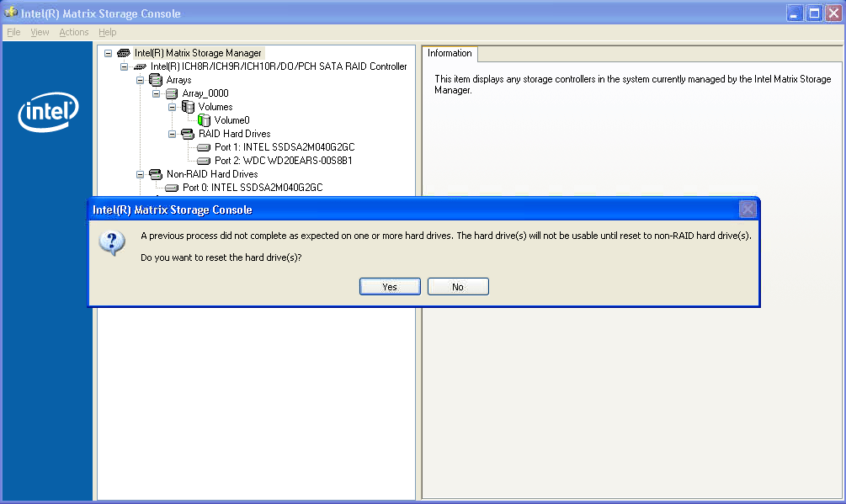Click the Intel logo in sidebar
Image resolution: width=846 pixels, height=504 pixels.
(x=48, y=112)
